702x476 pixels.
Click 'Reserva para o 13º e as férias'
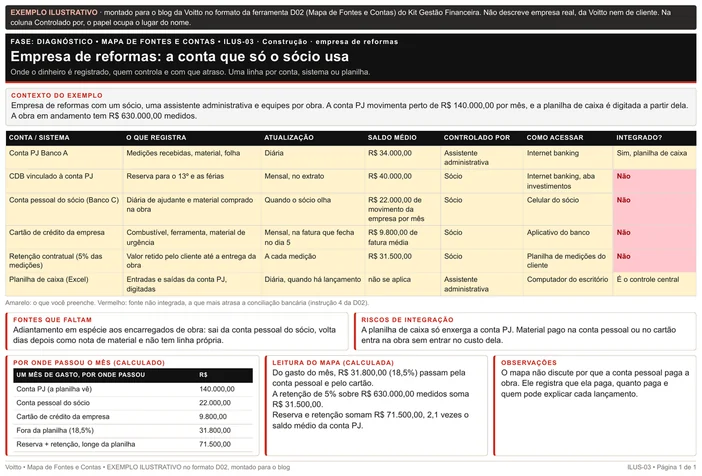pos(192,181)
